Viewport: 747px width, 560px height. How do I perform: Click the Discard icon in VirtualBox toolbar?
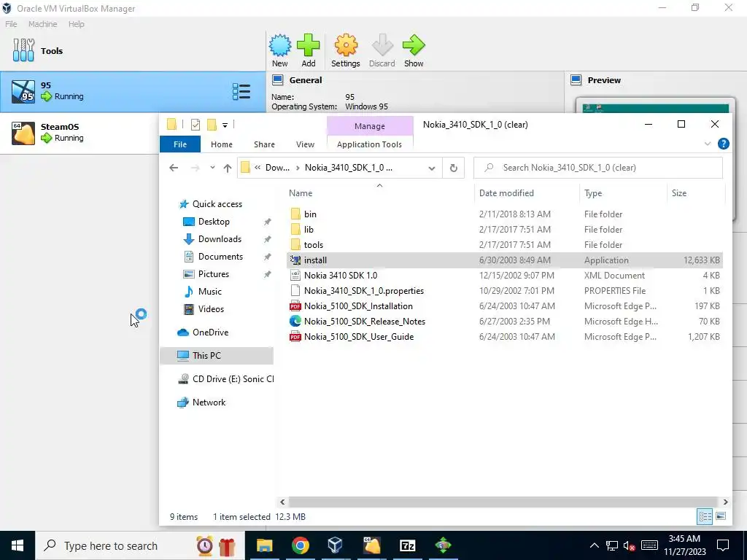(382, 46)
